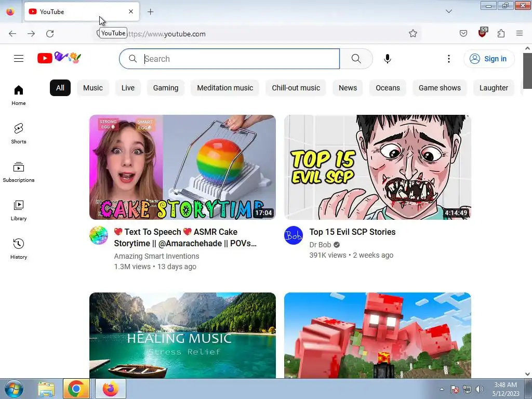Switch to Firefox taskbar button

point(111,389)
